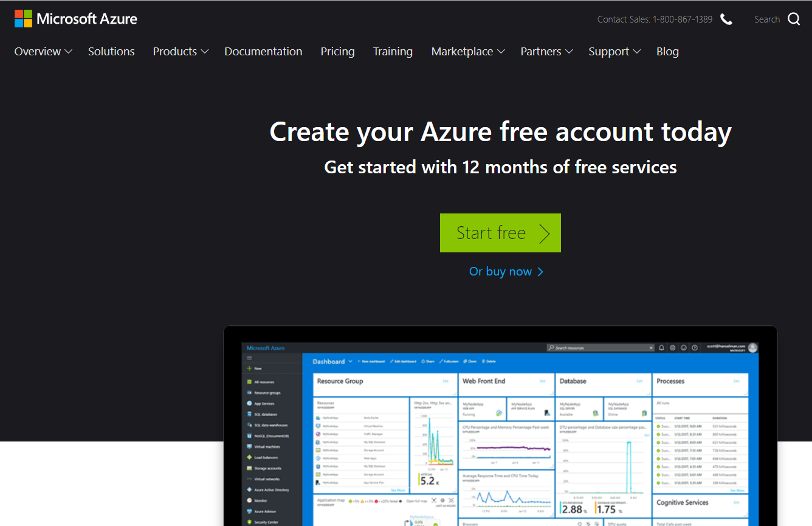Click the hamburger menu in dashboard preview sidebar
This screenshot has width=812, height=526.
click(249, 358)
